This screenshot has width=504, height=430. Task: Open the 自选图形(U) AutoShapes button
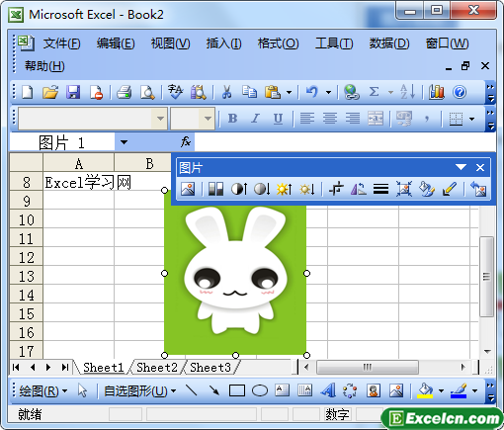(x=139, y=391)
